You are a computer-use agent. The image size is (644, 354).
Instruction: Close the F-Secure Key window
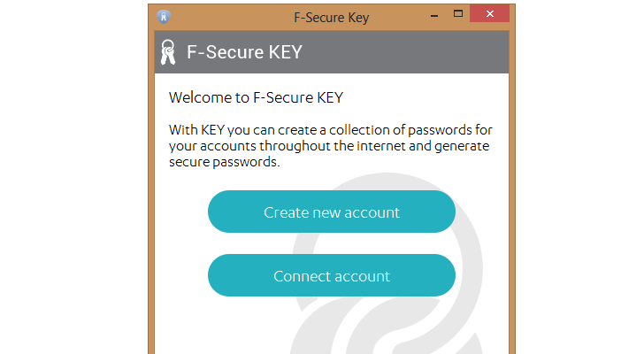click(x=489, y=15)
